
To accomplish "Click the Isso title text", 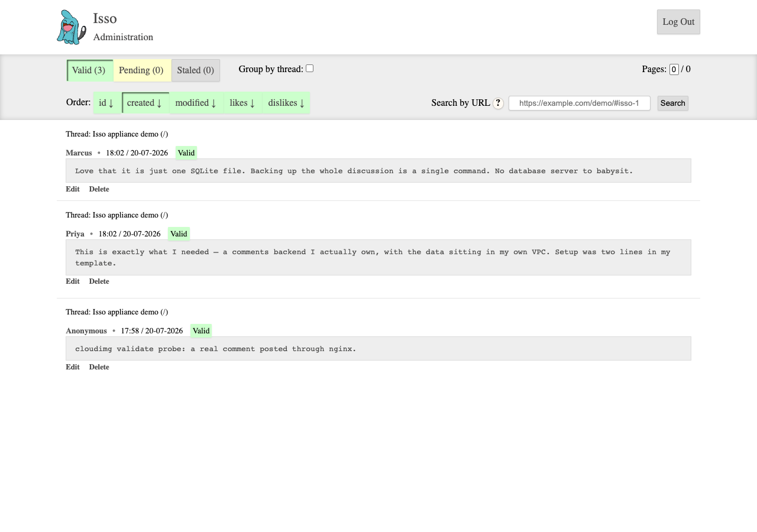I will pos(105,18).
